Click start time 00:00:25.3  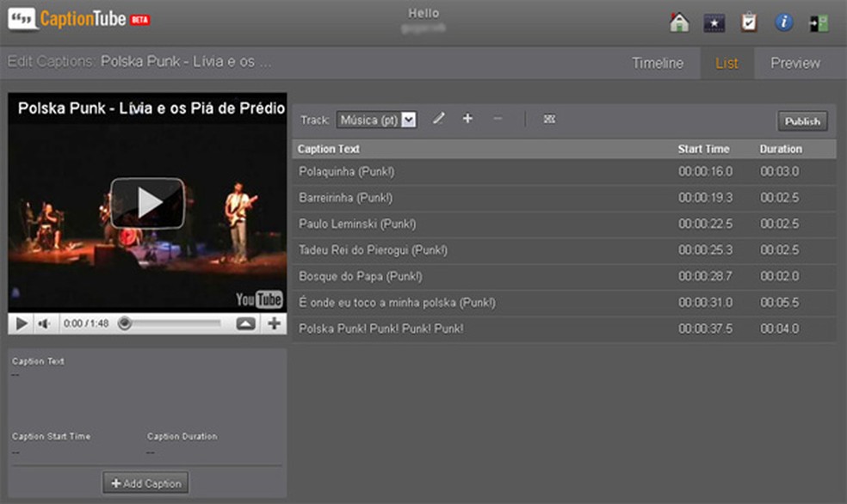706,249
